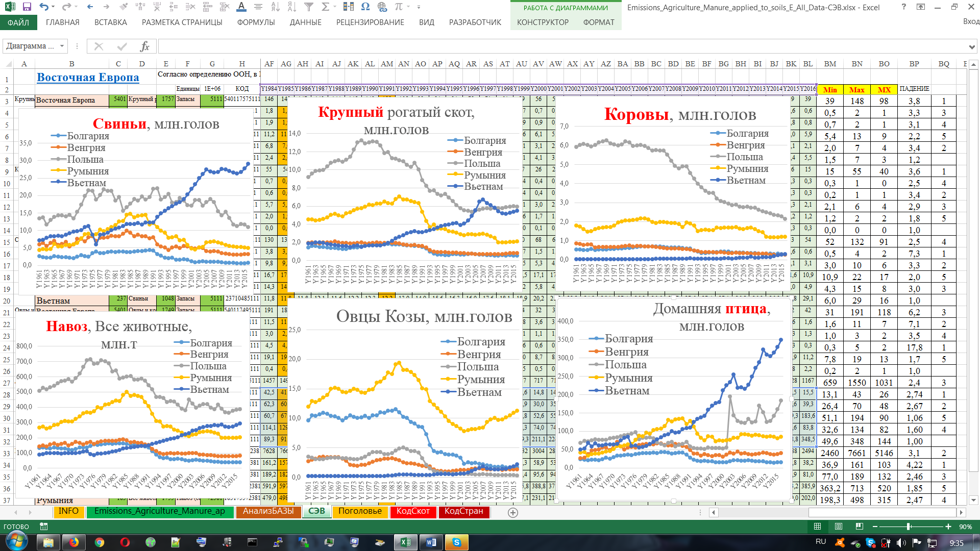The image size is (980, 551).
Task: Click the Skype icon in Windows taskbar
Action: [x=456, y=542]
